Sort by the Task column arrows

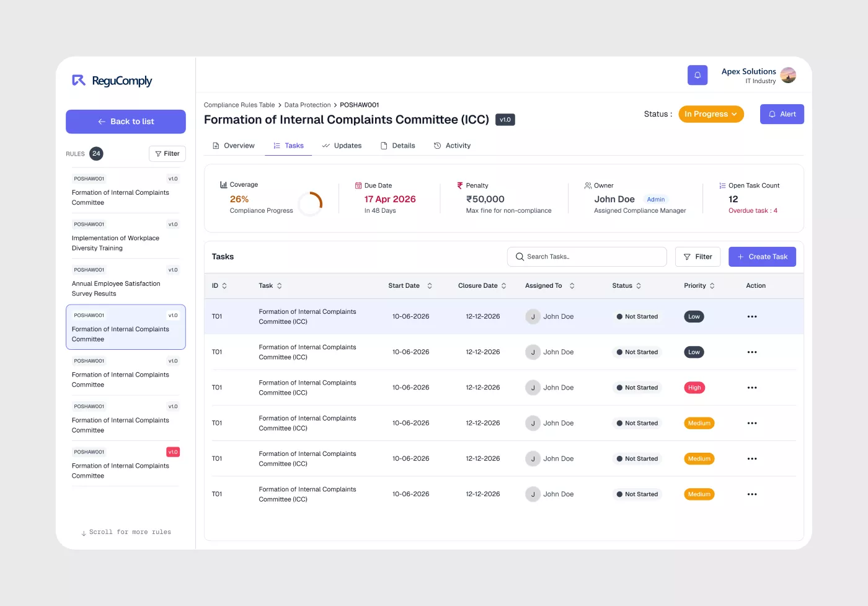point(280,286)
